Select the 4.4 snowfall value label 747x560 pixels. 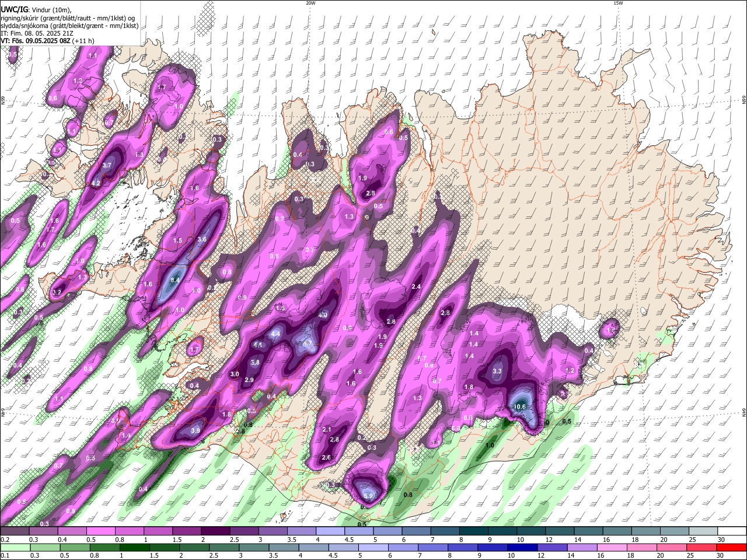pos(276,334)
